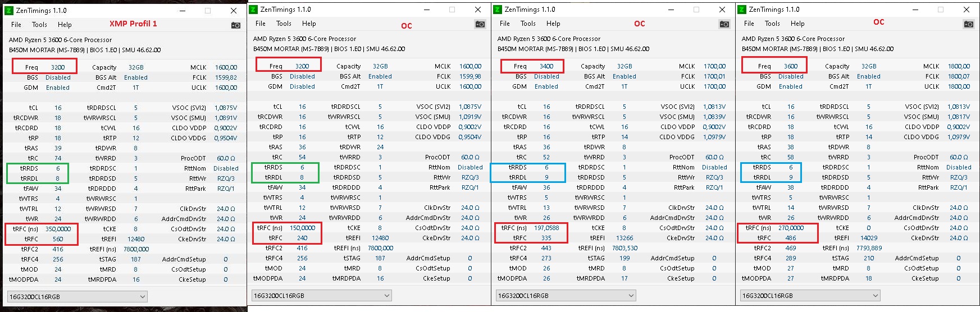Screen dimensions: 980x312
Task: Expand 16G3200CL16RGB dropdown in the 3200 OC window
Action: pyautogui.click(x=322, y=295)
